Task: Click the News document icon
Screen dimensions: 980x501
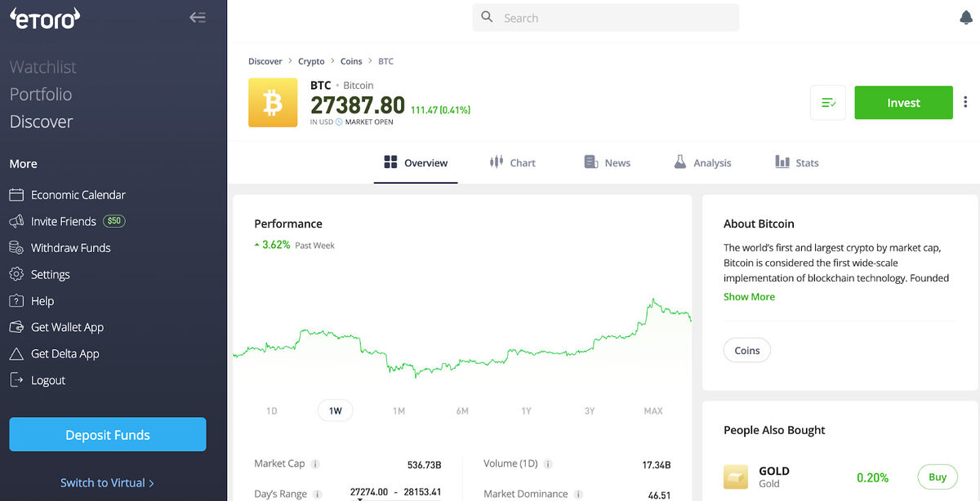Action: point(591,162)
